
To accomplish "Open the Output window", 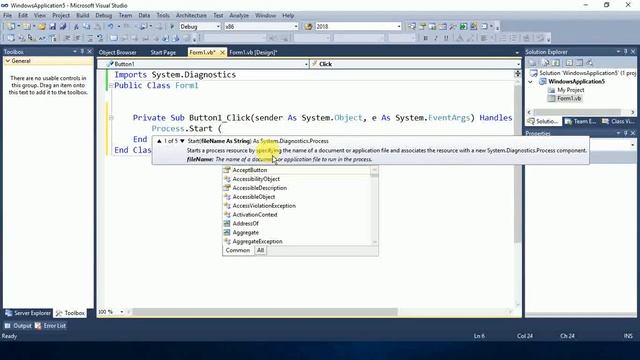I will point(18,326).
